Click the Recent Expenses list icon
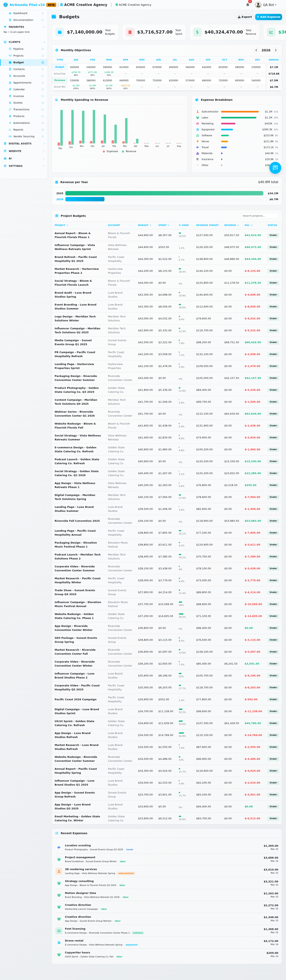The height and width of the screenshot is (980, 286). 57,833
